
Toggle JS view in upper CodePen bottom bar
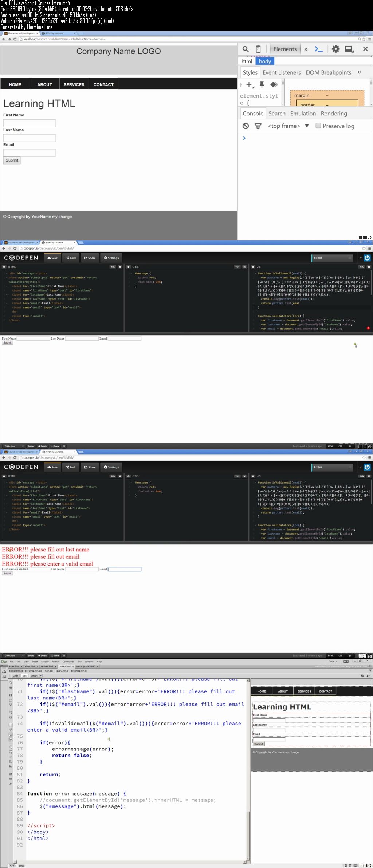click(x=350, y=446)
